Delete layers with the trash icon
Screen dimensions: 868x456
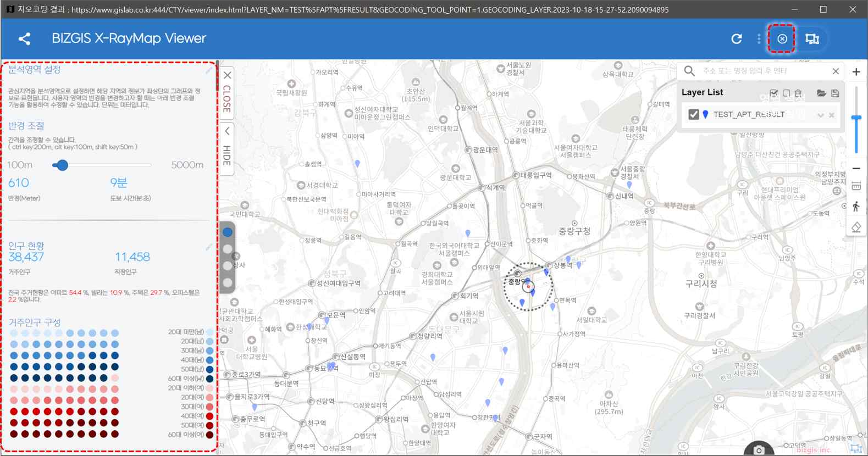click(798, 93)
